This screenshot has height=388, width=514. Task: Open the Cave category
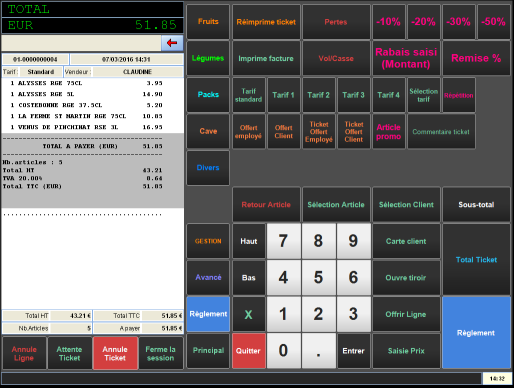[x=208, y=131]
